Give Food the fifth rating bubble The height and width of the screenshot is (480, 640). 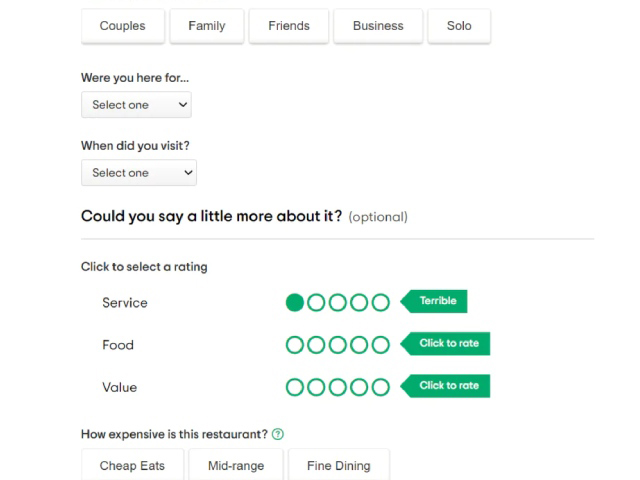[381, 345]
